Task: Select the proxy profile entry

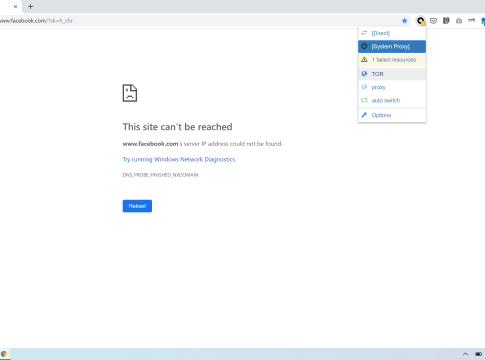Action: tap(392, 87)
